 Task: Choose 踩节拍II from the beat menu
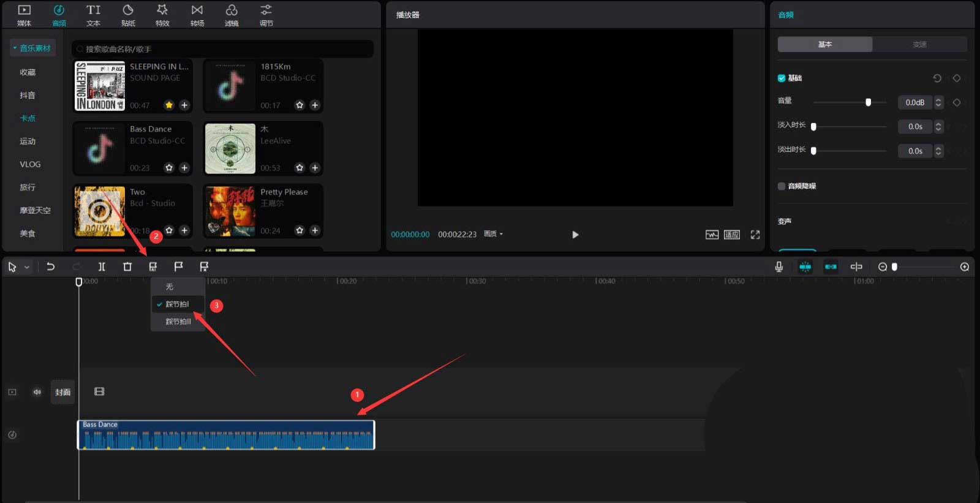point(178,322)
